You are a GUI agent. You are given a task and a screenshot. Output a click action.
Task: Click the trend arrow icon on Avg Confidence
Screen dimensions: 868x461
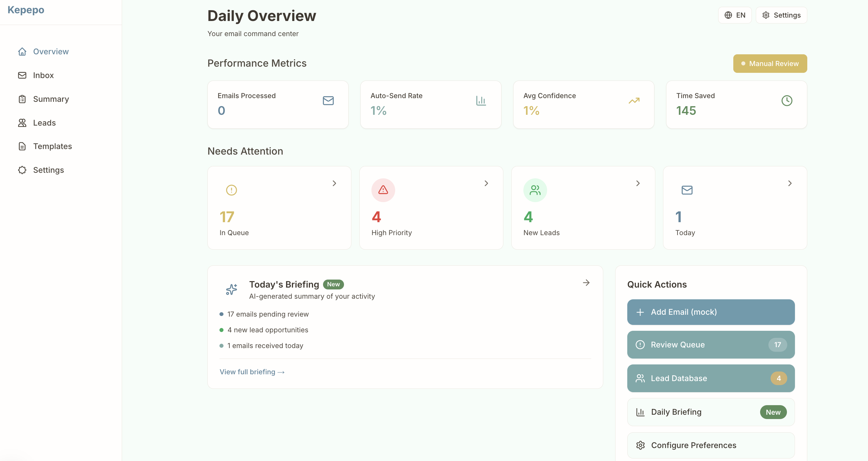click(x=634, y=100)
